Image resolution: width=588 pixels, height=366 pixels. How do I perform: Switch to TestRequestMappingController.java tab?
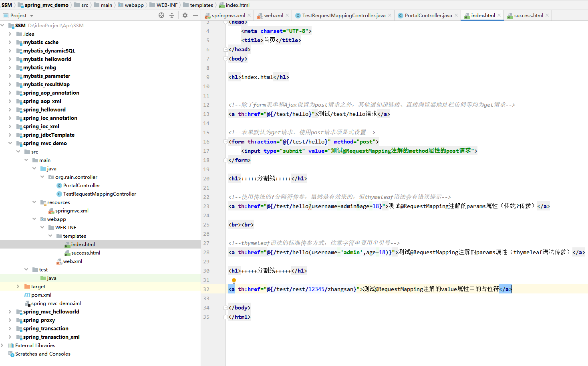pyautogui.click(x=344, y=16)
